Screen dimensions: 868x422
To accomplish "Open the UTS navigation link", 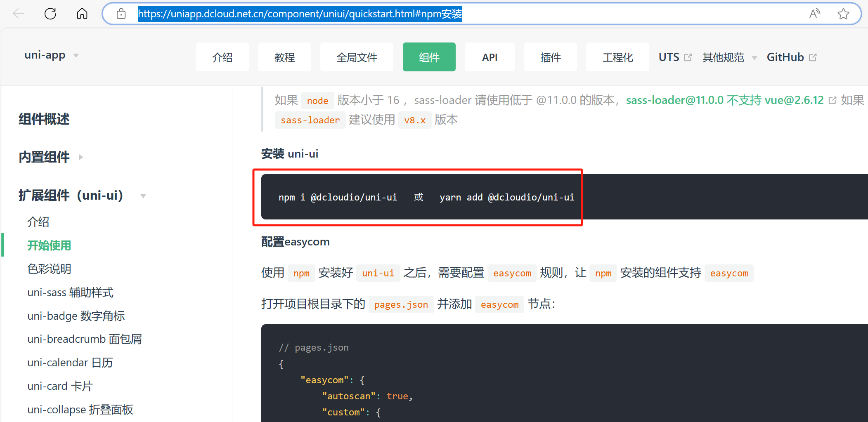I will tap(669, 57).
